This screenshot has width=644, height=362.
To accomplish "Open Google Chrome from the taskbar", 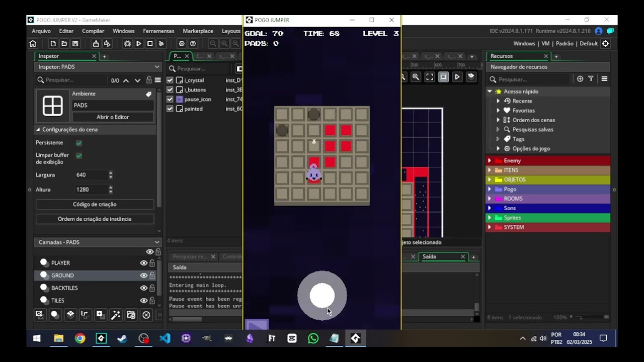I will 80,338.
